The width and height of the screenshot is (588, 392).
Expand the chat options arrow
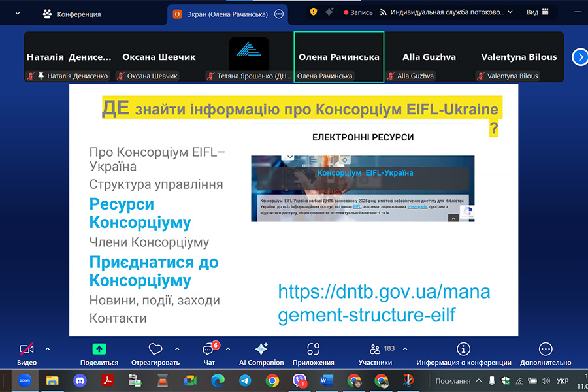(x=227, y=350)
